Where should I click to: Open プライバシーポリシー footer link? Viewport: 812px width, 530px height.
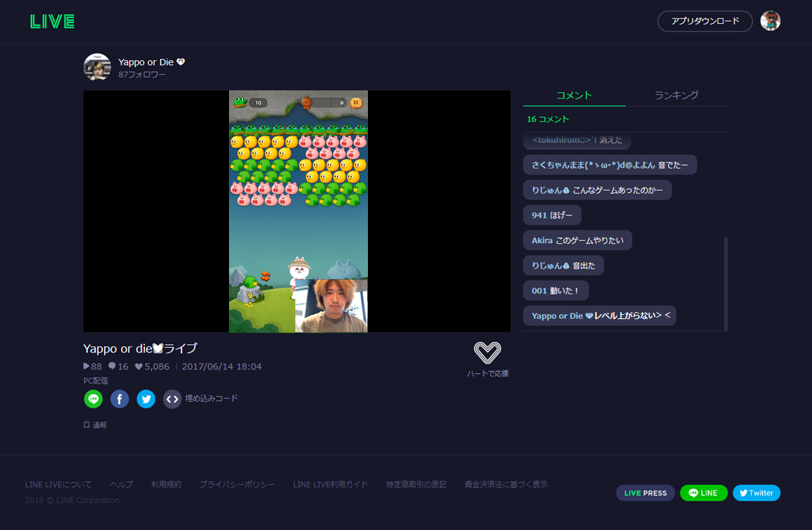(237, 485)
